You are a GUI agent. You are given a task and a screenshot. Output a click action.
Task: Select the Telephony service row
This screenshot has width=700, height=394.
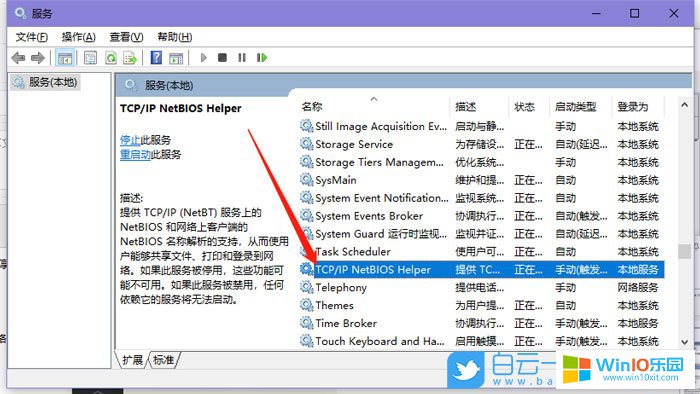click(x=481, y=287)
